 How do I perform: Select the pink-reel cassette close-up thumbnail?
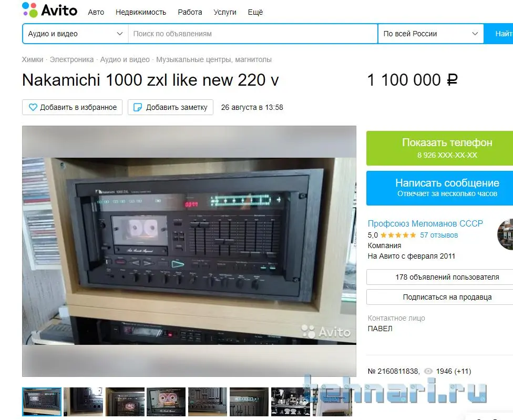click(166, 402)
